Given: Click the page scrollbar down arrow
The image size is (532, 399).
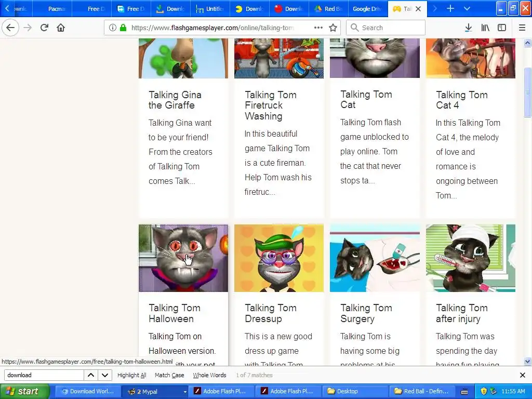Looking at the screenshot, I should click(527, 362).
